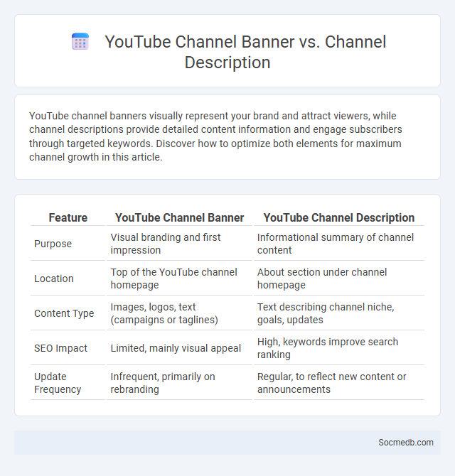
Task: Click the 'Feature' column header
Action: (x=68, y=217)
